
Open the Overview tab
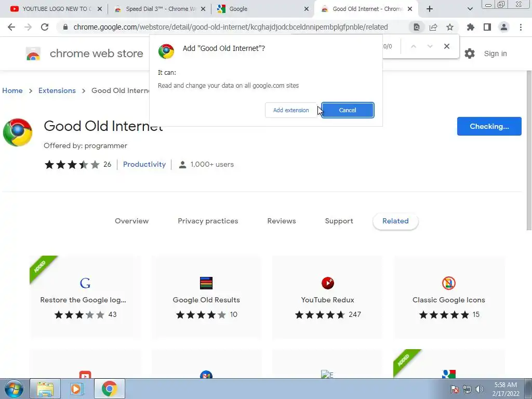click(x=131, y=221)
